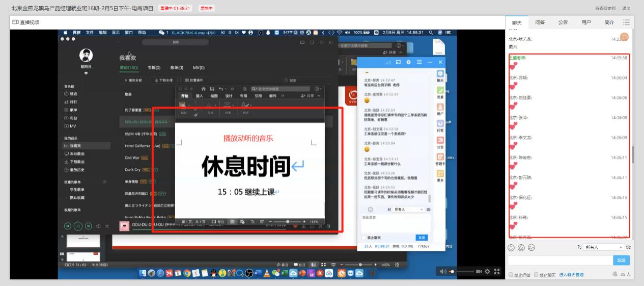Click the 用户 sidebar icon in the shared chat window
This screenshot has width=644, height=286.
440,110
